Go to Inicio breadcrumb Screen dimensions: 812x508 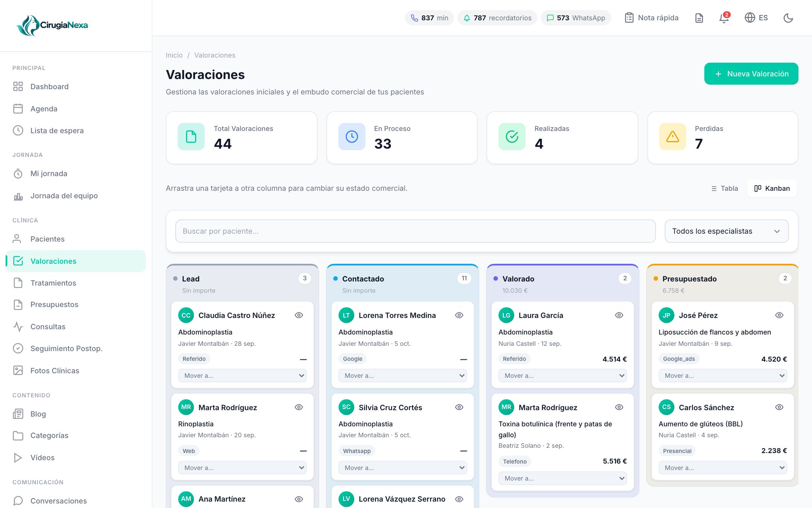pos(174,55)
